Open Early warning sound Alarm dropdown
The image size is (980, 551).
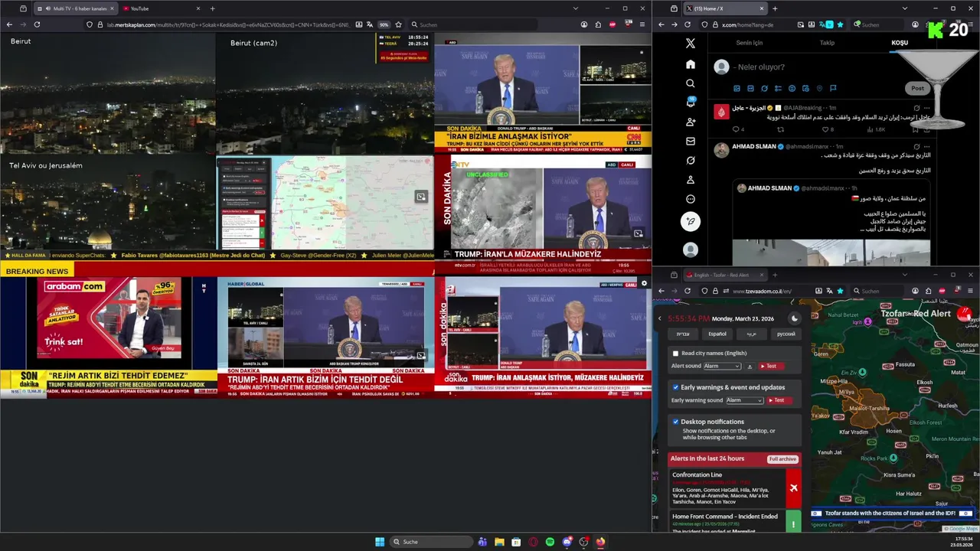click(x=744, y=400)
